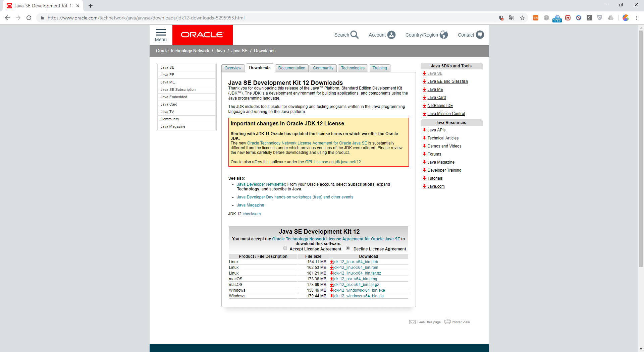The image size is (644, 352).
Task: Switch to the Community tab
Action: (323, 68)
